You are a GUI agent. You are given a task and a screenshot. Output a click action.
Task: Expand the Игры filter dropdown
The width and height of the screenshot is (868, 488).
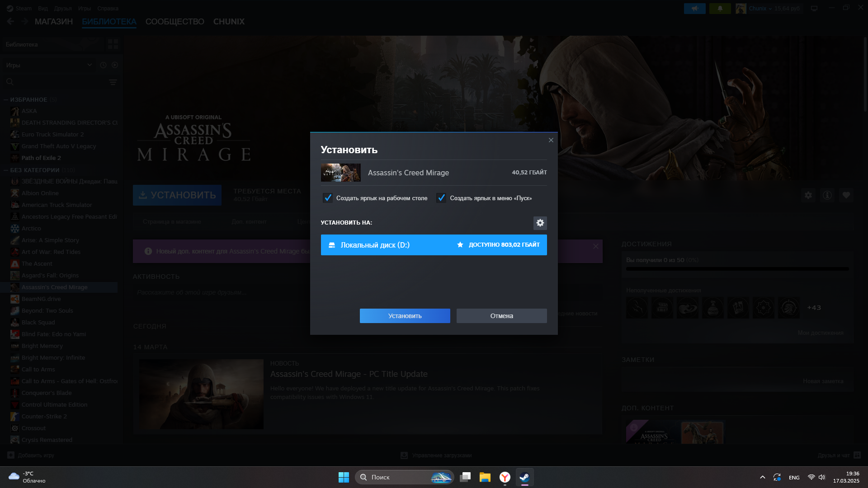49,65
